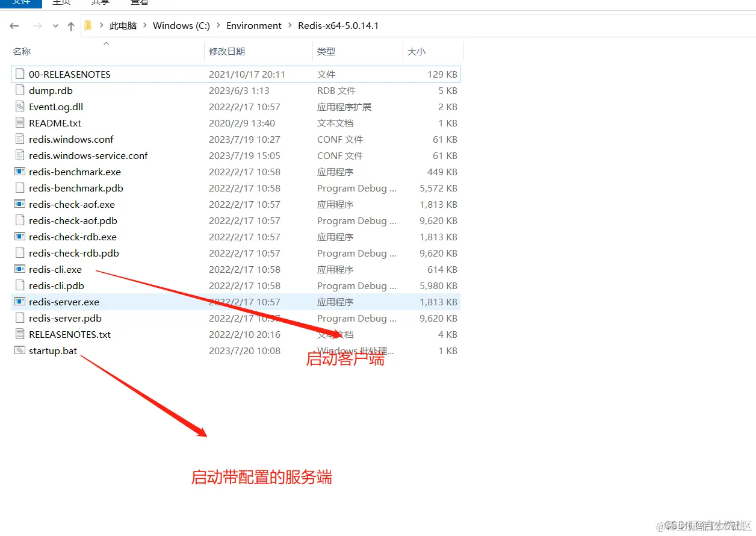Sort by 修改日期 column header
Viewport: 756px width, 536px height.
pos(227,52)
